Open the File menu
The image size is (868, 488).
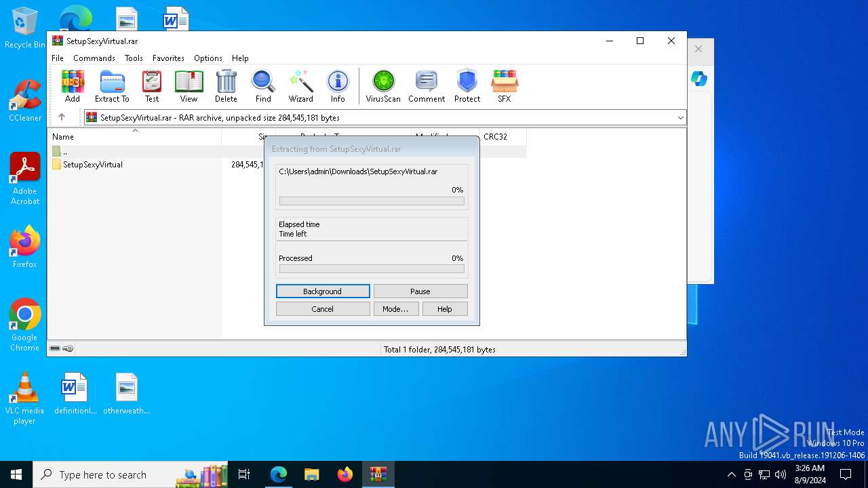point(58,58)
